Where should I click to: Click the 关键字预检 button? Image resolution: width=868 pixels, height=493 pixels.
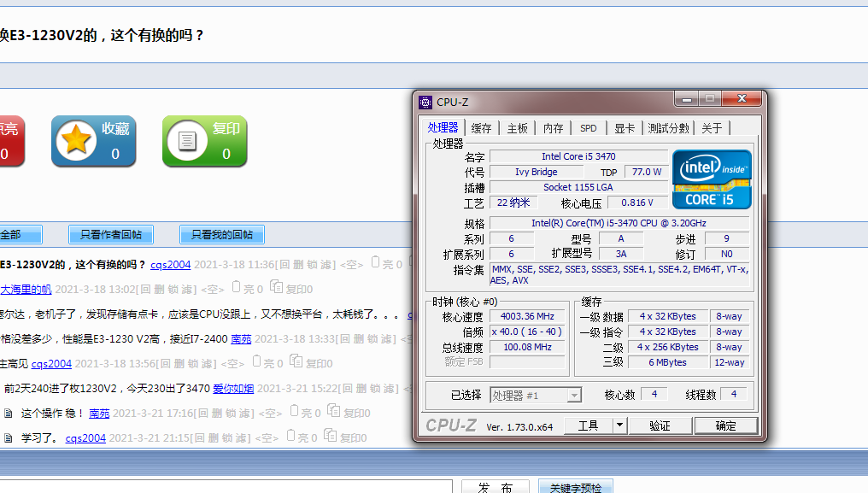click(x=576, y=487)
